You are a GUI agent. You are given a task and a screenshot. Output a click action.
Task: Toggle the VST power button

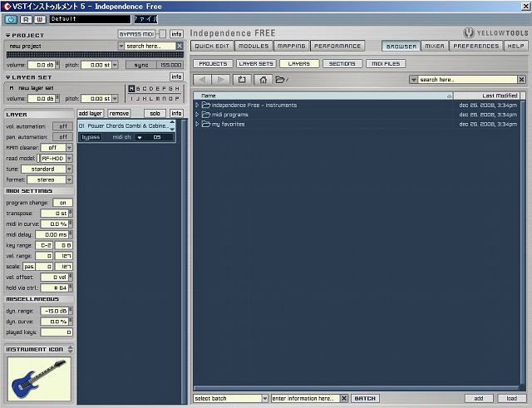(11, 19)
